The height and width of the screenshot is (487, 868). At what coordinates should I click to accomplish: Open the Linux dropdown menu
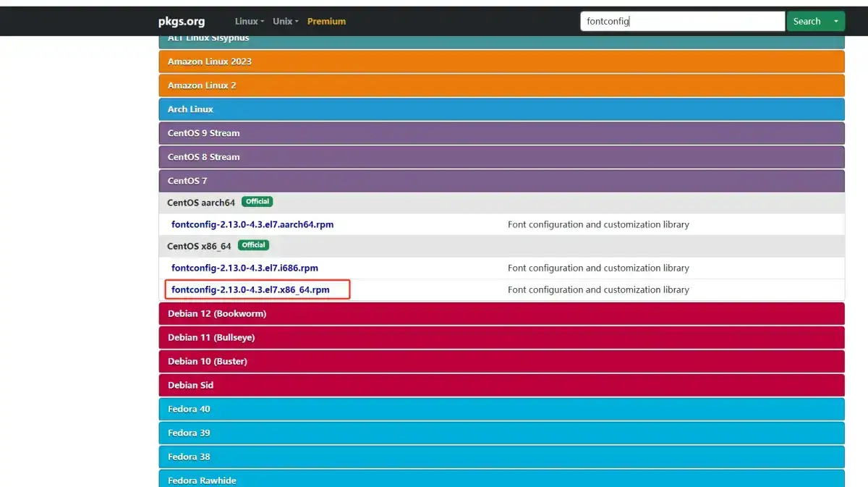point(250,21)
